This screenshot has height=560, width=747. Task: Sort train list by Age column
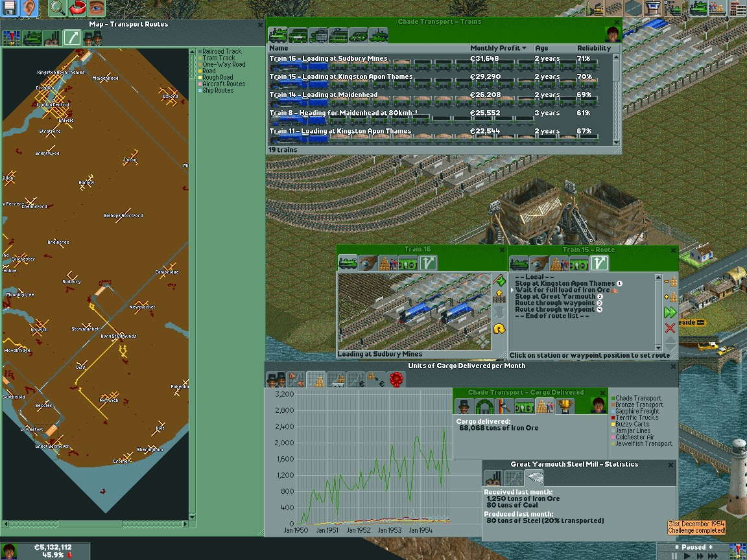pos(554,48)
